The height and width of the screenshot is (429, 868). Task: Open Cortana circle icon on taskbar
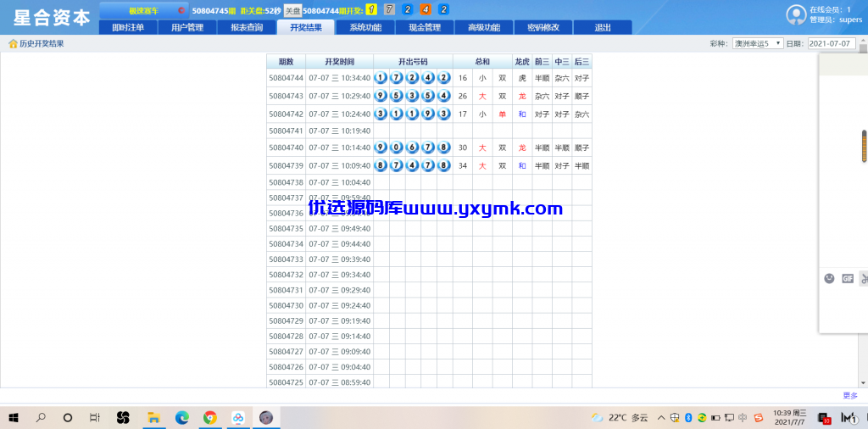tap(68, 417)
